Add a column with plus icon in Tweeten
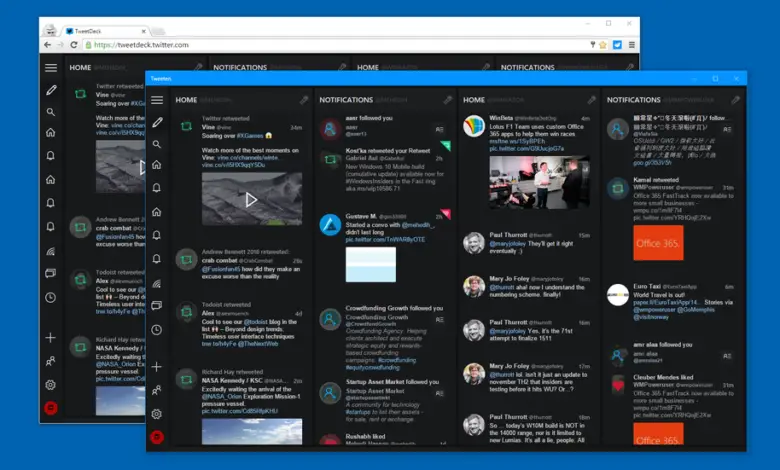 pos(157,367)
